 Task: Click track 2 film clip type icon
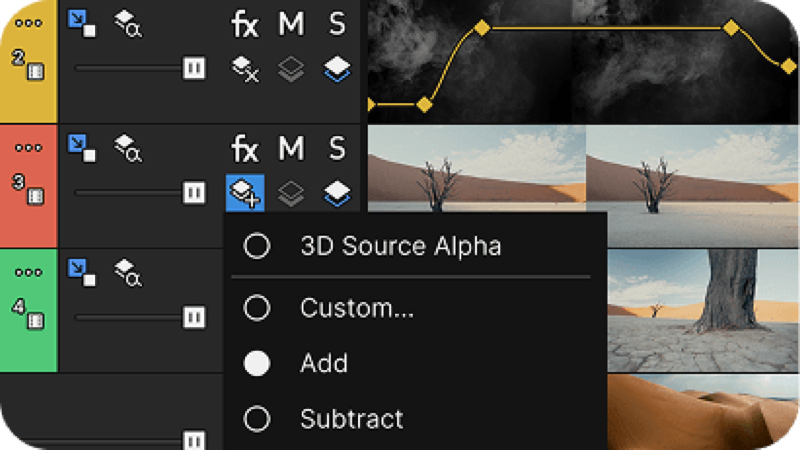click(35, 71)
